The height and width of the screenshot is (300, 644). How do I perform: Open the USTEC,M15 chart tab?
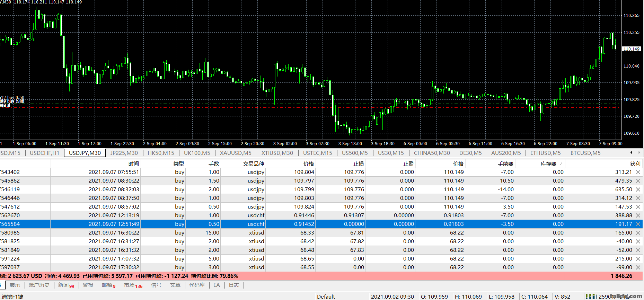(317, 153)
